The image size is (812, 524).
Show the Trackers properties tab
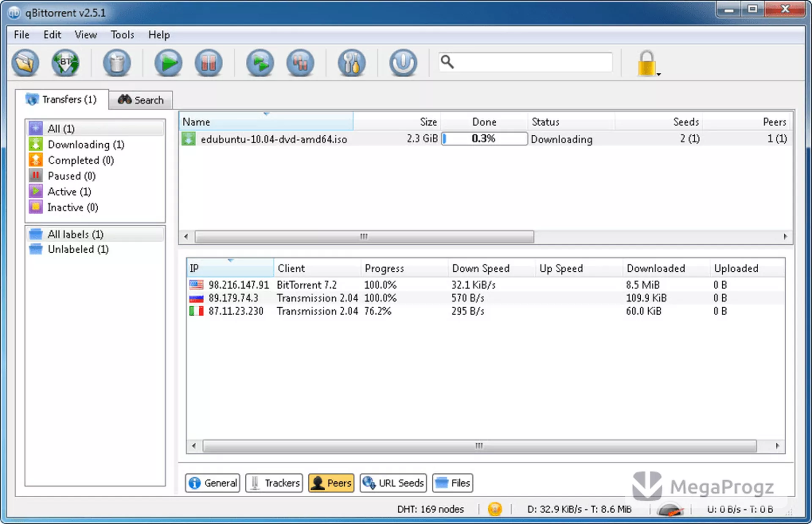coord(274,483)
